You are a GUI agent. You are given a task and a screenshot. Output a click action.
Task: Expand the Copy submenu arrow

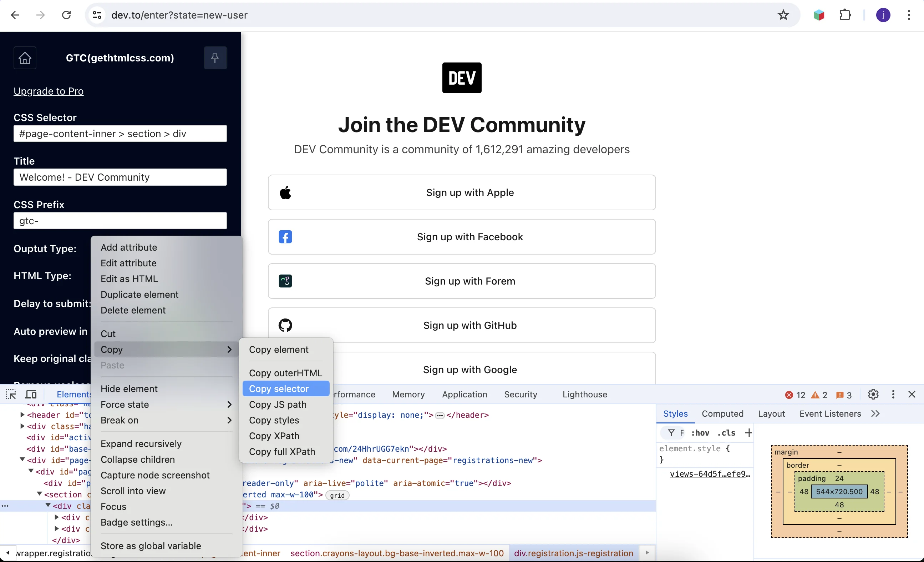pyautogui.click(x=229, y=350)
